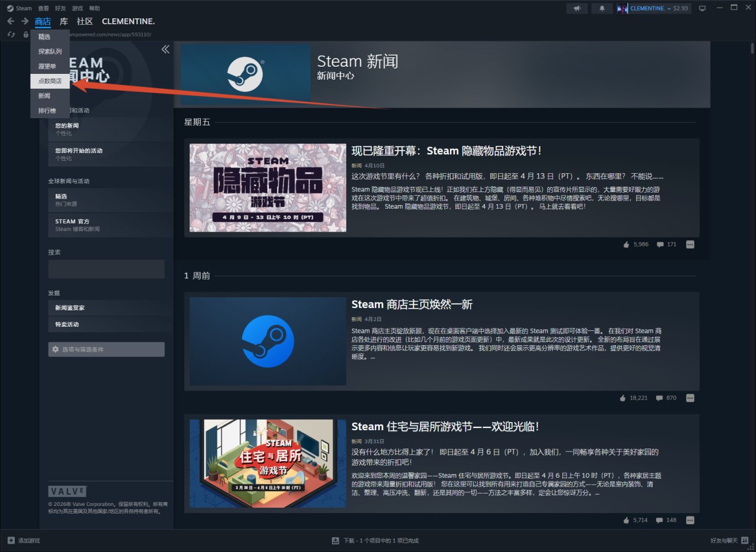Open the Steam menu in the menu bar
Image resolution: width=756 pixels, height=552 pixels.
tap(24, 8)
